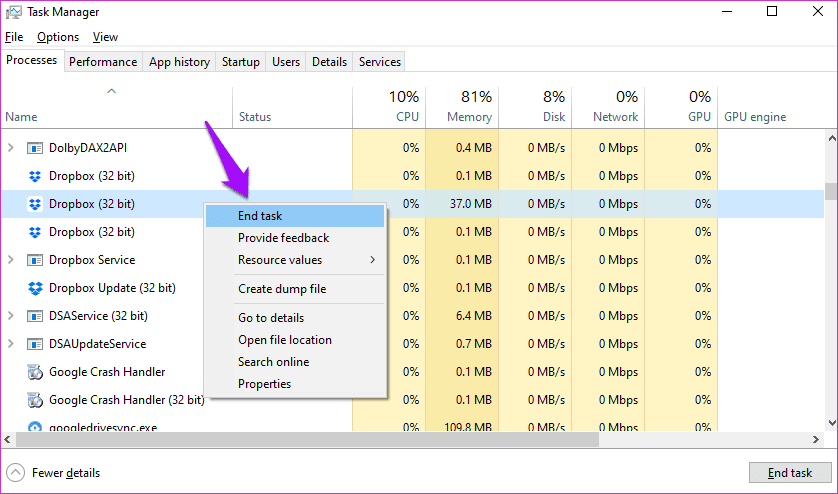Sort processes by the Memory column
Screen dimensions: 838x494
462,107
